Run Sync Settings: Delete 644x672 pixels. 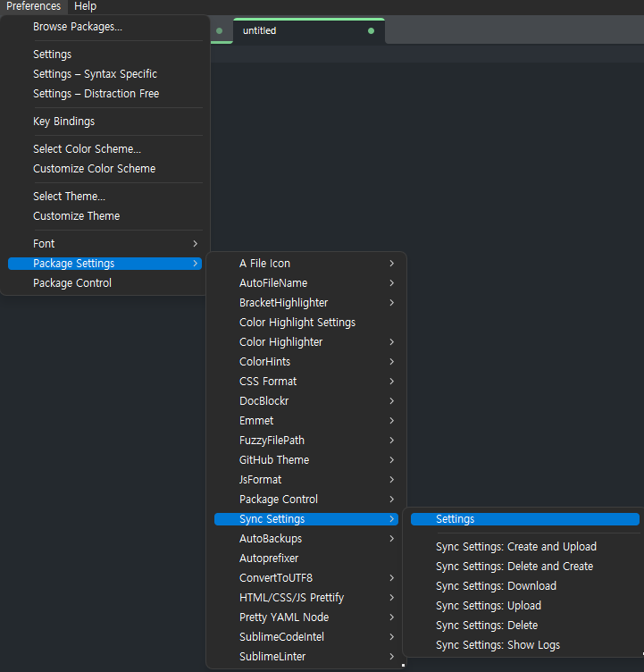525,626
